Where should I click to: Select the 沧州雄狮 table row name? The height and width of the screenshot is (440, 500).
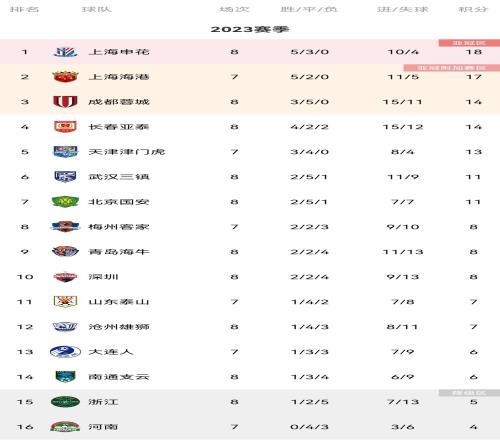pyautogui.click(x=119, y=327)
